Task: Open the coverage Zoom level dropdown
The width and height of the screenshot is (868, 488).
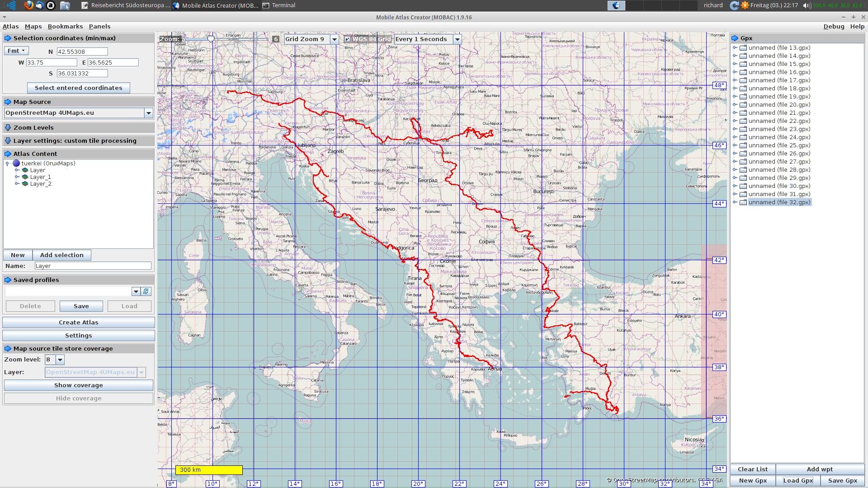Action: (60, 360)
